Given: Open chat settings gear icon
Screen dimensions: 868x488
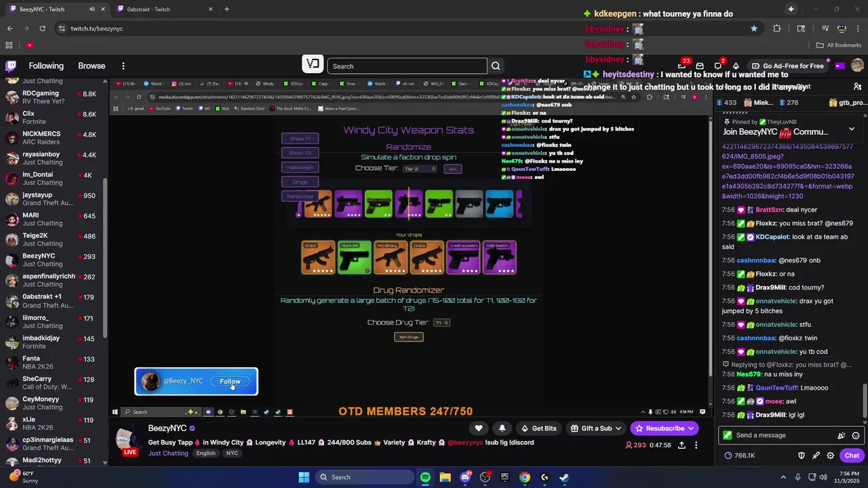Looking at the screenshot, I should (830, 455).
